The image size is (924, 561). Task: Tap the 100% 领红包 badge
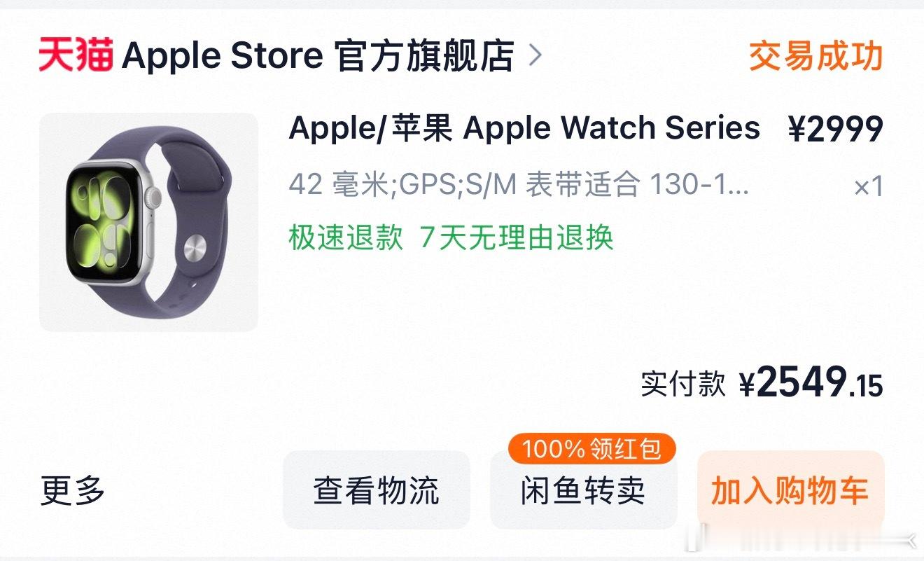click(x=591, y=449)
